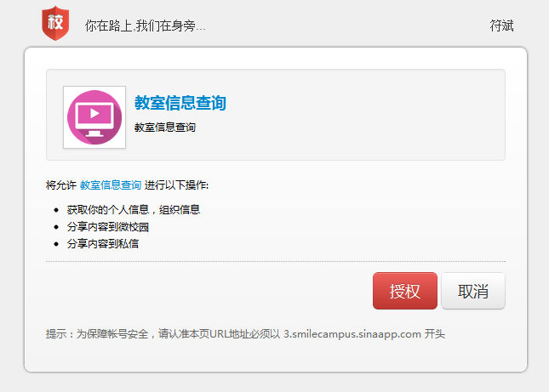The width and height of the screenshot is (549, 392).
Task: Click the username 符斌 at top right
Action: [x=501, y=26]
